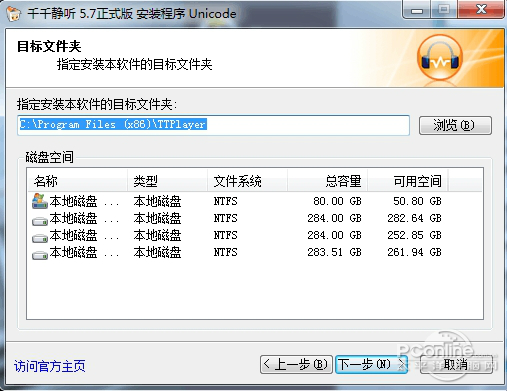
Task: Select the 50.80 GB free space value
Action: tap(417, 201)
